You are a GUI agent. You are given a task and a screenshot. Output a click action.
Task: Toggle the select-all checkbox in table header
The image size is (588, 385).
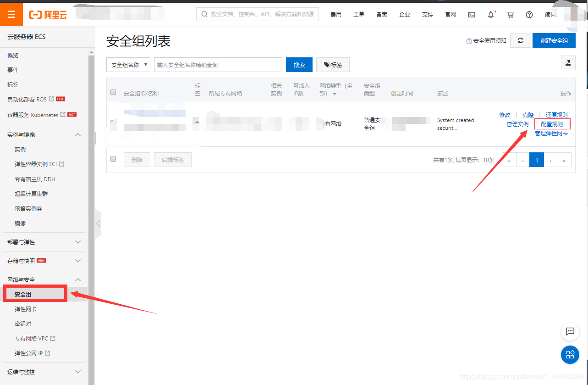pyautogui.click(x=113, y=92)
